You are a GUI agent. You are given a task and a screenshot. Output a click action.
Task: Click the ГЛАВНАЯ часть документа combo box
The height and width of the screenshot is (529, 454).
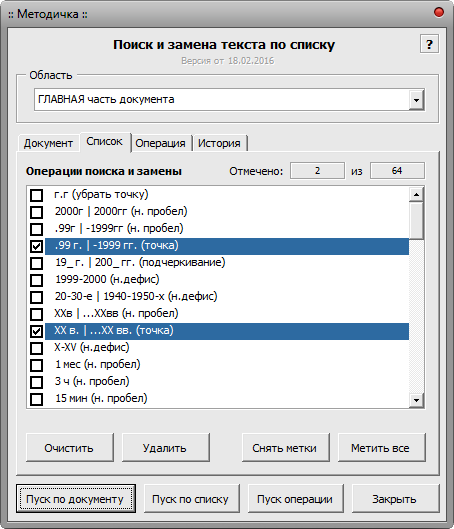click(229, 100)
